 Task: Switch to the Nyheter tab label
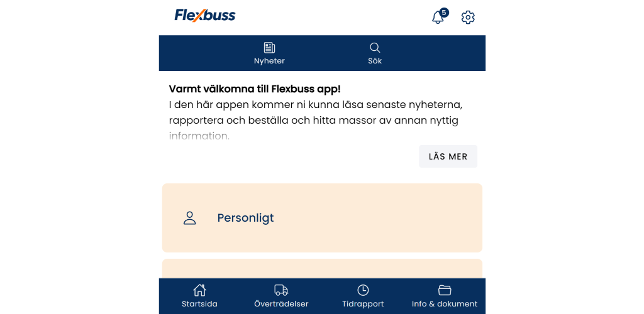click(269, 61)
